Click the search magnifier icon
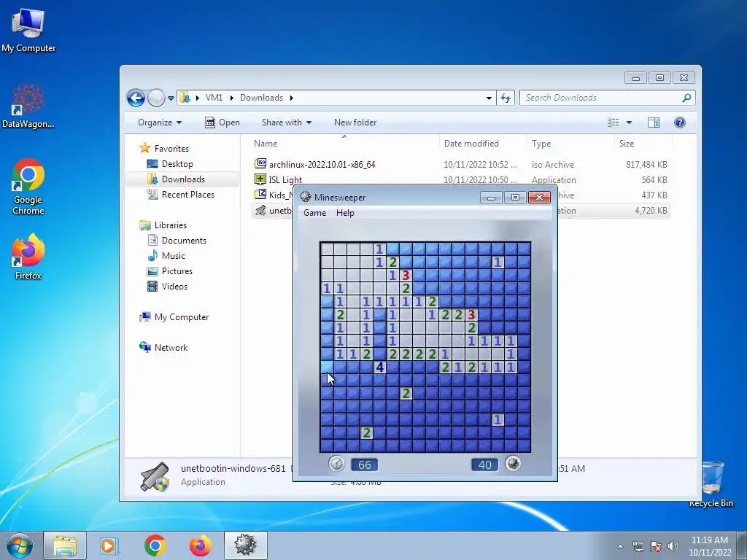 [x=686, y=98]
